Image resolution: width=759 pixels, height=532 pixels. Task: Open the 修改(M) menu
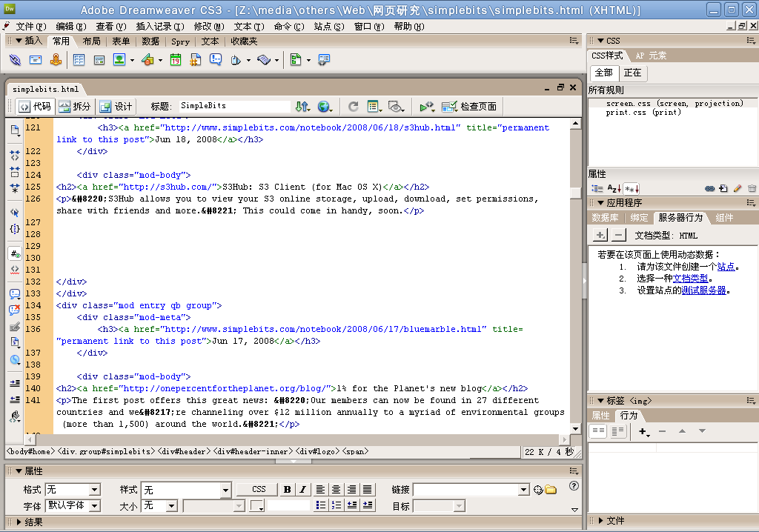pos(209,27)
